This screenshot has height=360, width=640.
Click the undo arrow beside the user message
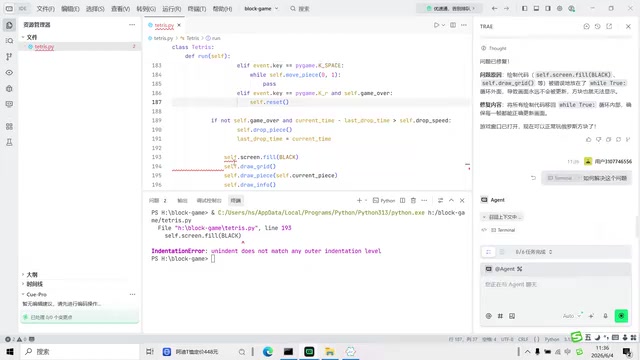tap(533, 178)
